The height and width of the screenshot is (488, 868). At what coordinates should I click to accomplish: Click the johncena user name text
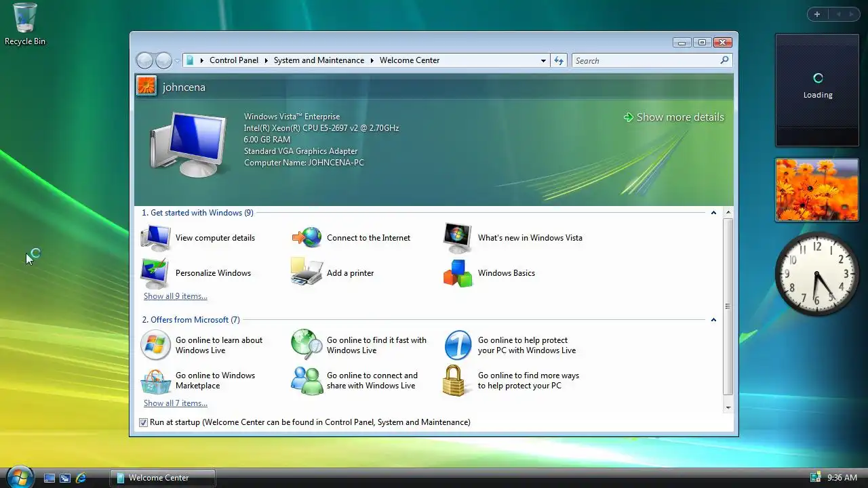tap(184, 87)
